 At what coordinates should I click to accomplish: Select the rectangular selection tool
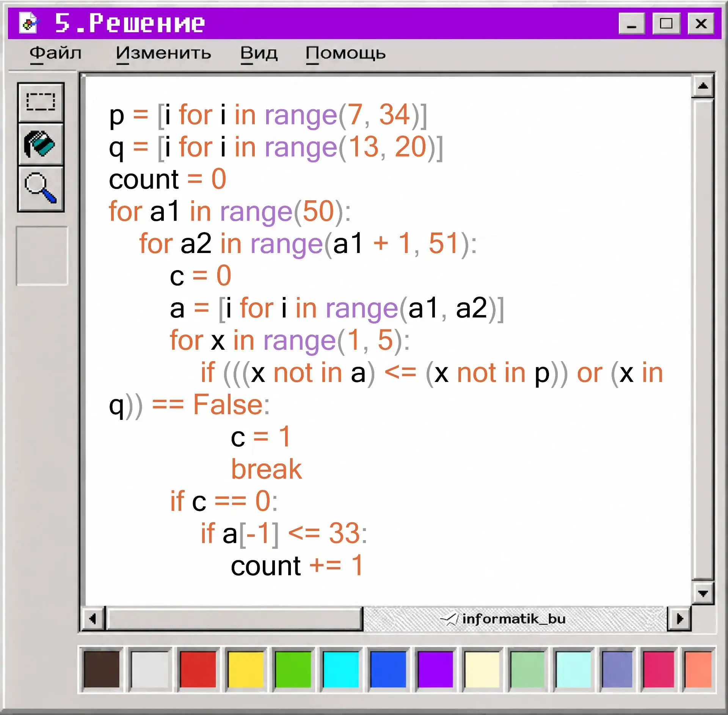(41, 102)
